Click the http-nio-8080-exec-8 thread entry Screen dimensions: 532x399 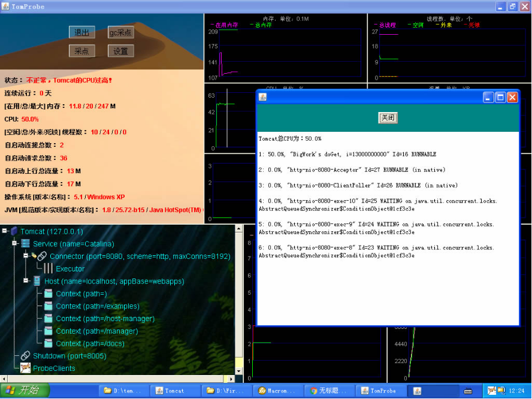click(x=377, y=252)
